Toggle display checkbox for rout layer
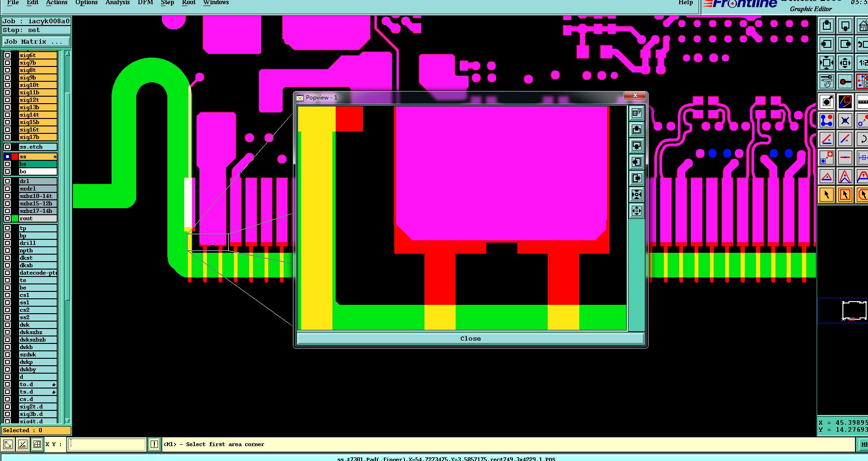 point(7,218)
